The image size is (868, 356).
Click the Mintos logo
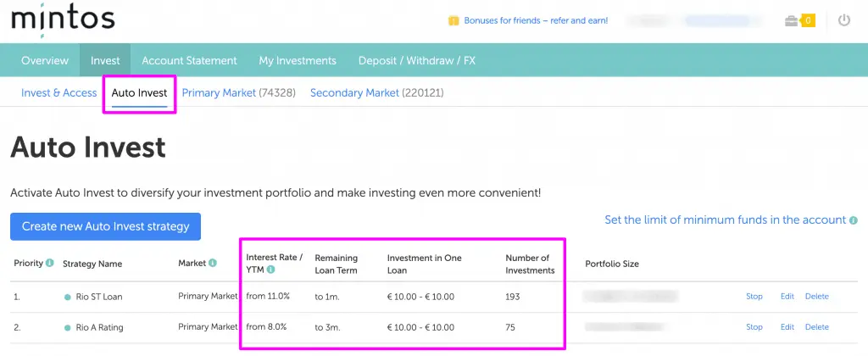(x=63, y=20)
